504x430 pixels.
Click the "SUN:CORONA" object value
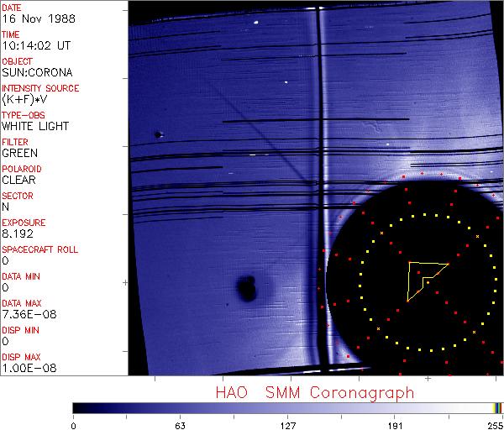34,72
